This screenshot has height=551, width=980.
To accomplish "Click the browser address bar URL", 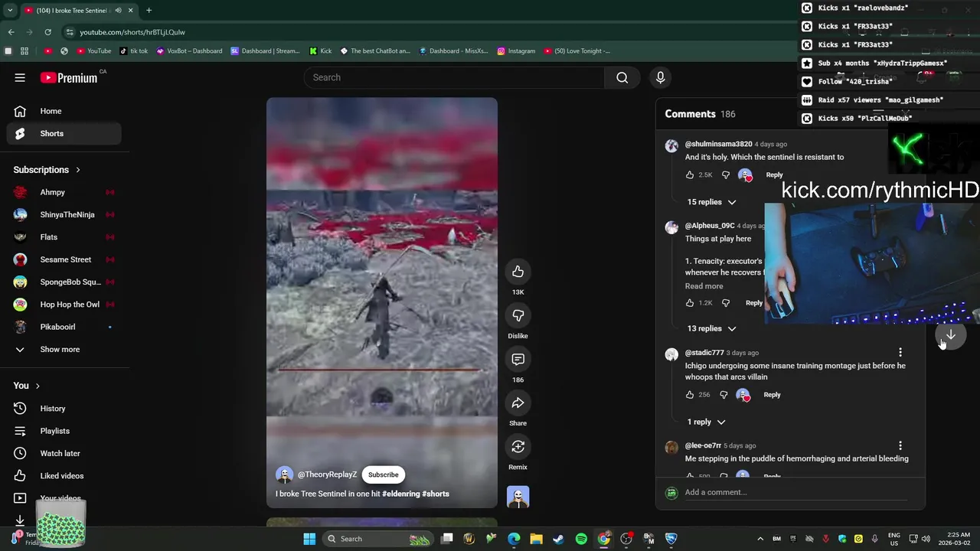I will tap(132, 32).
